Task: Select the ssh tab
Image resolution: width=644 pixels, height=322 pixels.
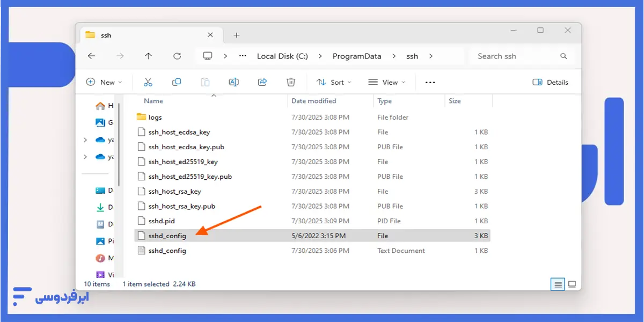Action: 150,35
